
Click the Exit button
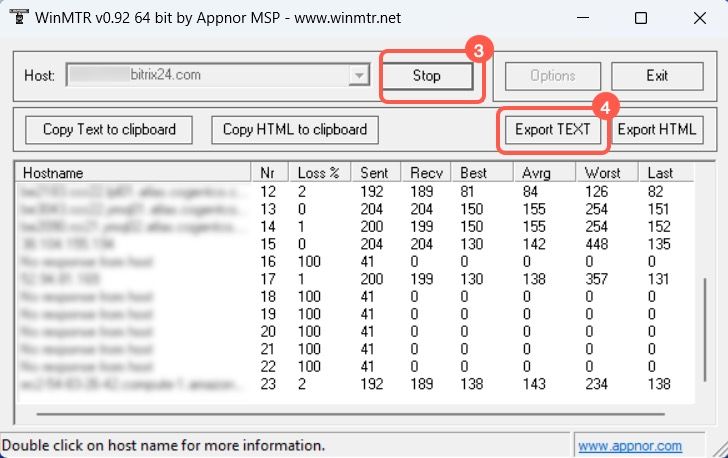click(657, 76)
